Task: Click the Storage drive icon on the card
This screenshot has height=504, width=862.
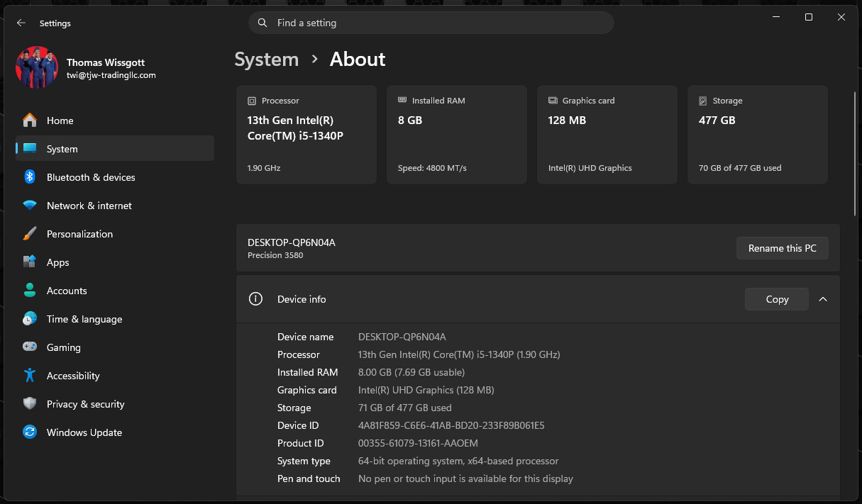Action: (703, 101)
